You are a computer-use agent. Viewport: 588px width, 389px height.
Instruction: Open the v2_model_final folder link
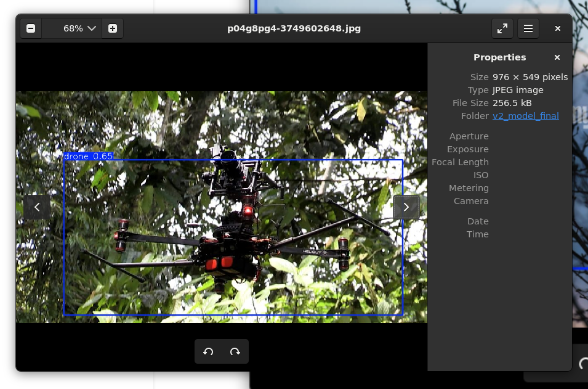pos(525,116)
